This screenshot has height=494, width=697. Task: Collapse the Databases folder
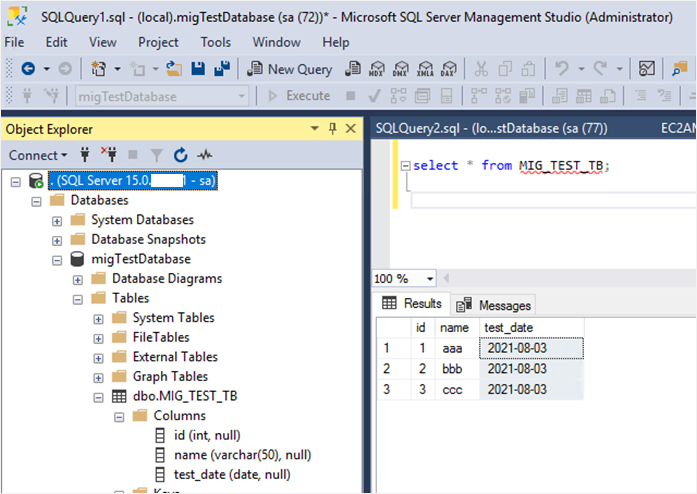36,202
